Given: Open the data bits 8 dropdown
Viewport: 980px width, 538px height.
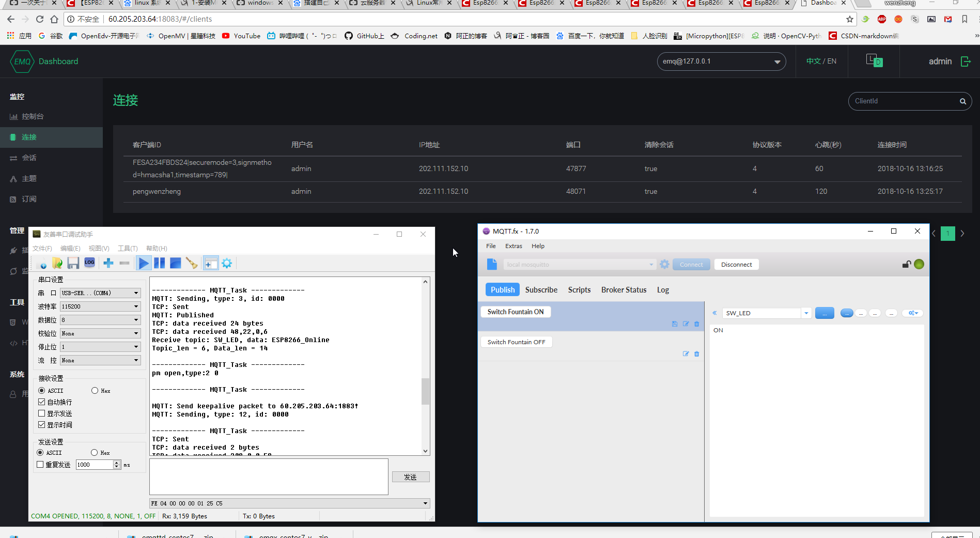Looking at the screenshot, I should 100,320.
